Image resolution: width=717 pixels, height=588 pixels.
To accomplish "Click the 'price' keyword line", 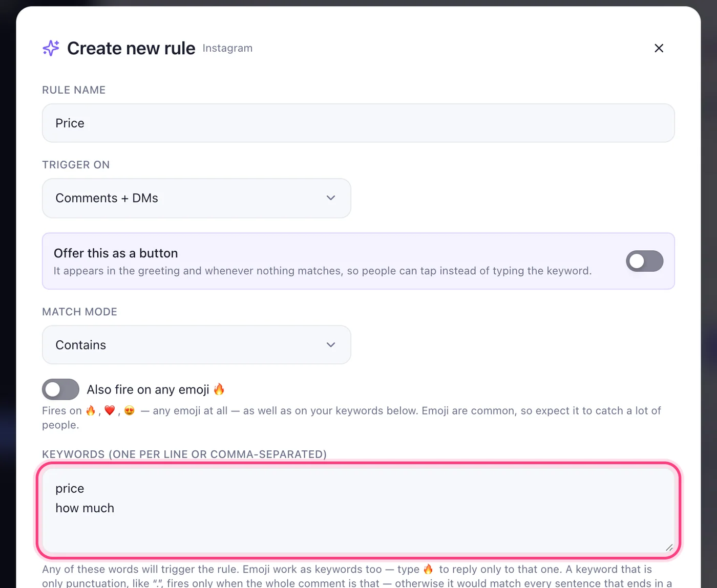I will 70,489.
